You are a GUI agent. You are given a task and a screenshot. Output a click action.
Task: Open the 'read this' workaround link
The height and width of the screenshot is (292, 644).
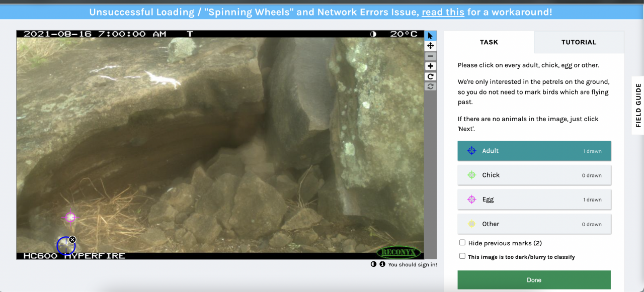[x=443, y=12]
